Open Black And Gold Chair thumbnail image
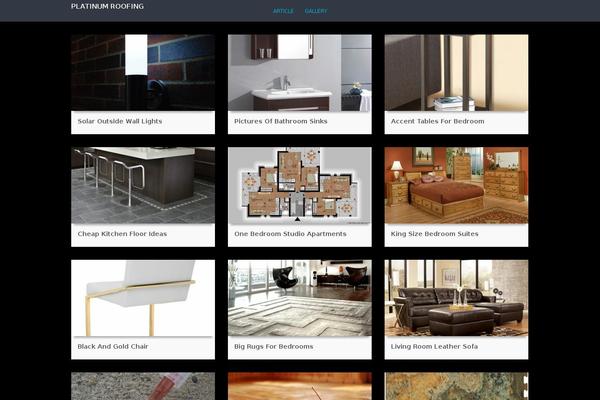 click(x=143, y=298)
